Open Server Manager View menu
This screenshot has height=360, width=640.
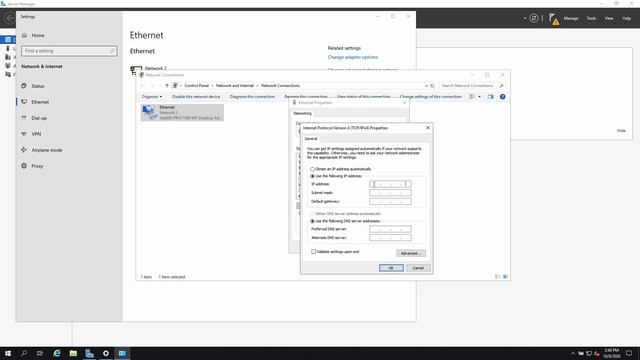[609, 18]
